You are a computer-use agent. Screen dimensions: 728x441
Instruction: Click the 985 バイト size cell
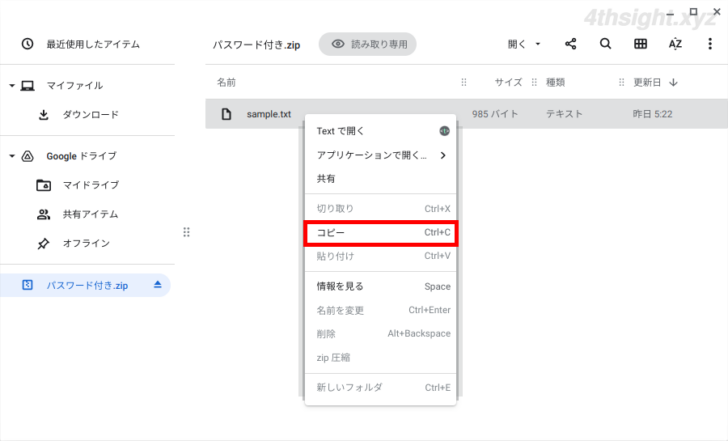point(495,114)
